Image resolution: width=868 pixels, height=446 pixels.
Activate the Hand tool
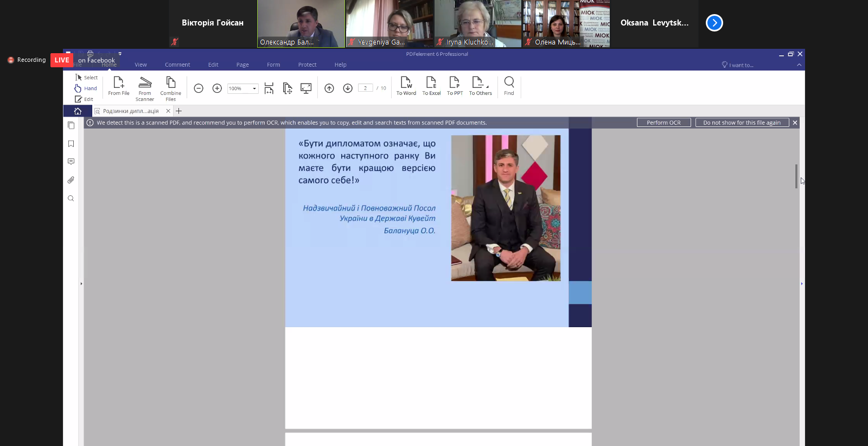pos(86,88)
